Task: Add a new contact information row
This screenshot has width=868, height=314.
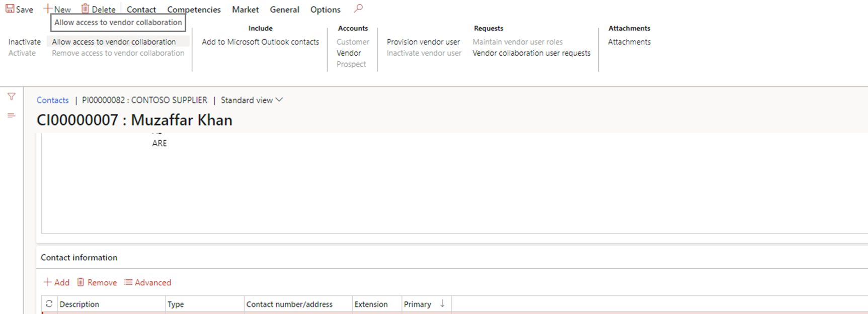Action: [56, 282]
